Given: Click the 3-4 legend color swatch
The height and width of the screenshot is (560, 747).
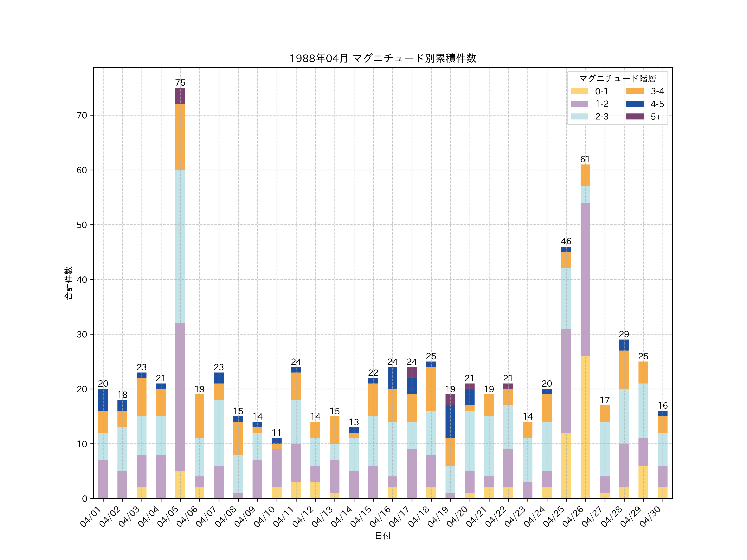Looking at the screenshot, I should (635, 91).
